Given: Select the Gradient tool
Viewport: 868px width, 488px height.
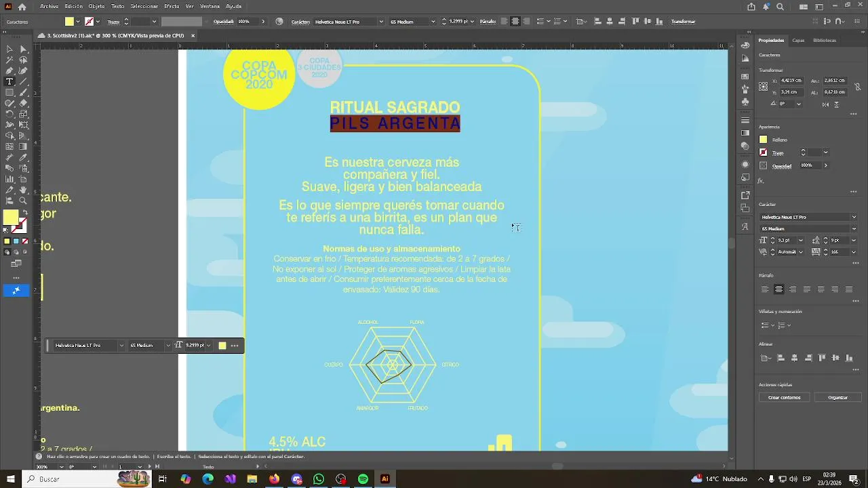Looking at the screenshot, I should pyautogui.click(x=23, y=146).
